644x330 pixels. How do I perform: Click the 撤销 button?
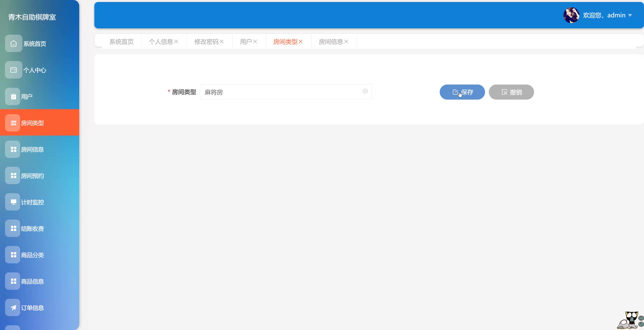point(511,92)
